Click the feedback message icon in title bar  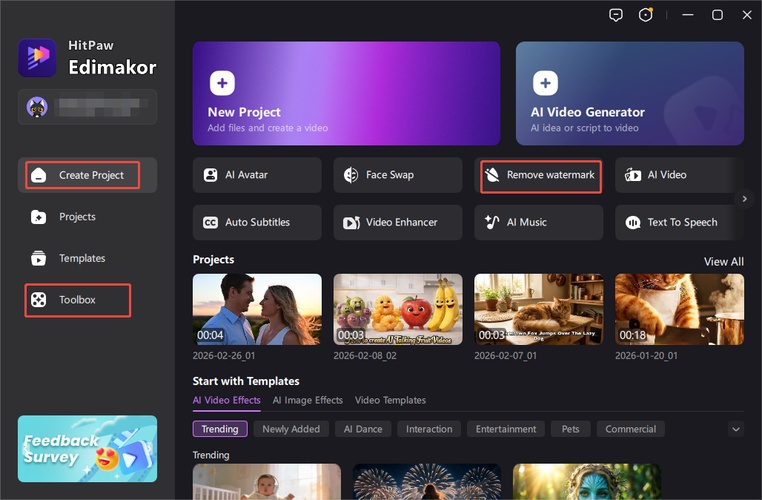click(x=616, y=15)
